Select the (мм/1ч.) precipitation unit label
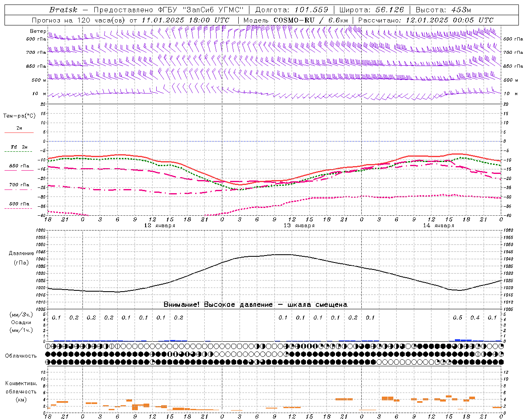 (x=21, y=330)
